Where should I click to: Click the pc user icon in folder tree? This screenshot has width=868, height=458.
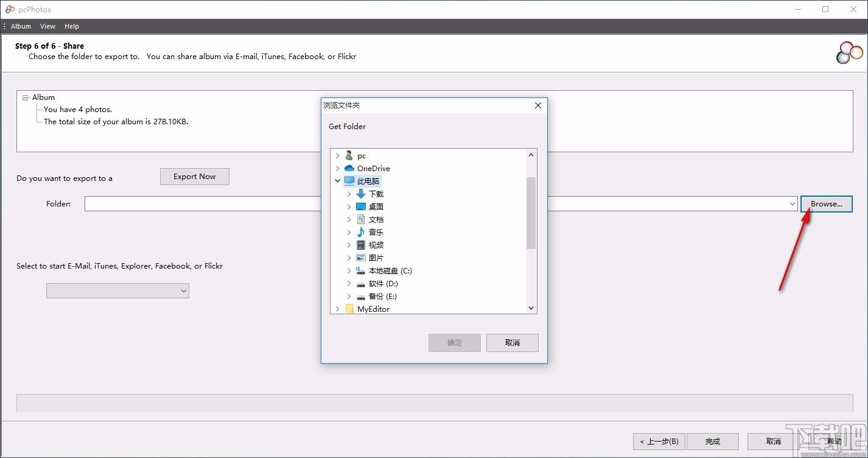point(349,156)
